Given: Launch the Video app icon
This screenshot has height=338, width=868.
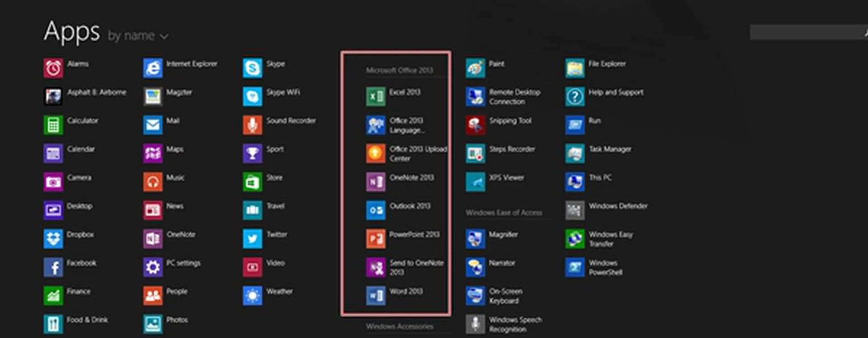Looking at the screenshot, I should (x=252, y=267).
